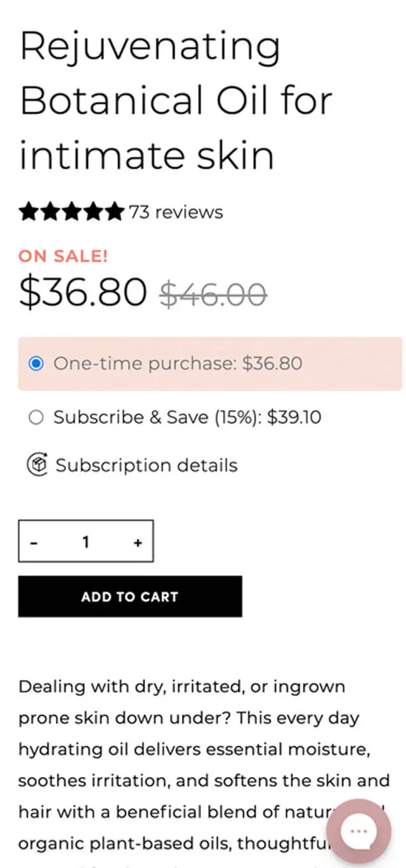Select the One-time purchase option
Image resolution: width=406 pixels, height=868 pixels.
pos(36,363)
